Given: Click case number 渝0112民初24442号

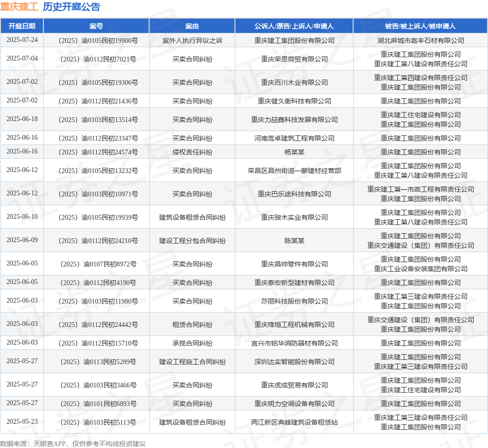Looking at the screenshot, I should point(98,325).
